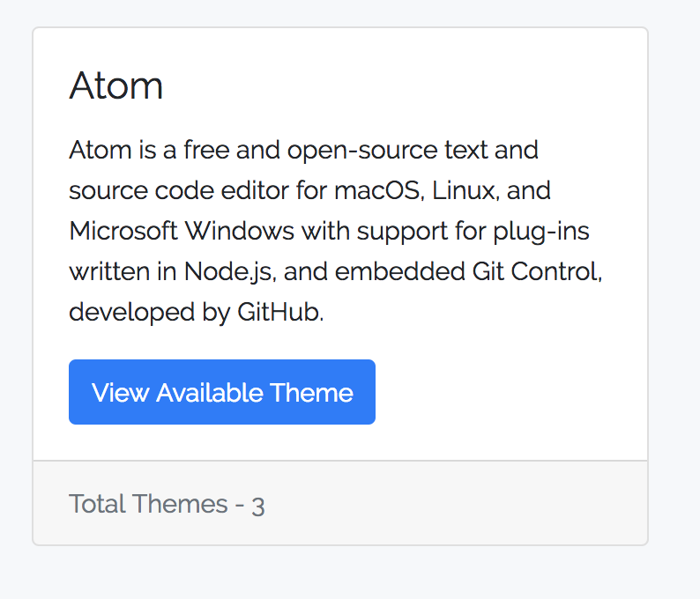Click the View Available Theme button
Screen dimensions: 700x599
[222, 392]
